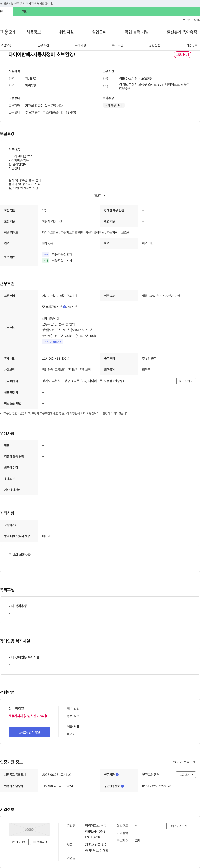Screen dimensions: 200x868
Task: Click company name 타이어프로 원종점(PLAN ONE MOTORS)
Action: click(96, 831)
